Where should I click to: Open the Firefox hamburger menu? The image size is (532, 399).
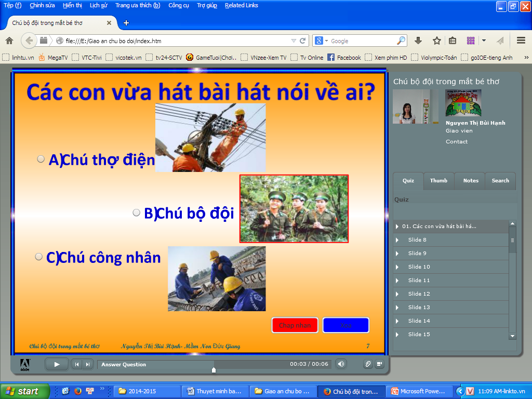(521, 41)
